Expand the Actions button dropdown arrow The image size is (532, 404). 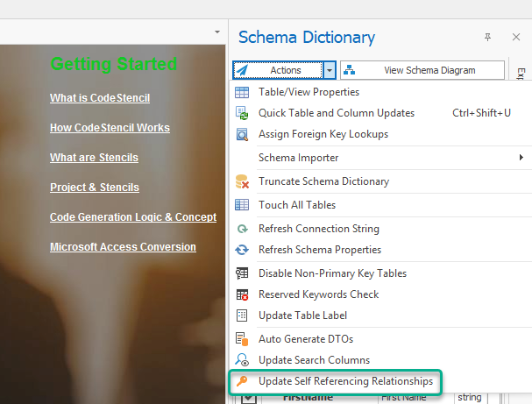(x=329, y=70)
